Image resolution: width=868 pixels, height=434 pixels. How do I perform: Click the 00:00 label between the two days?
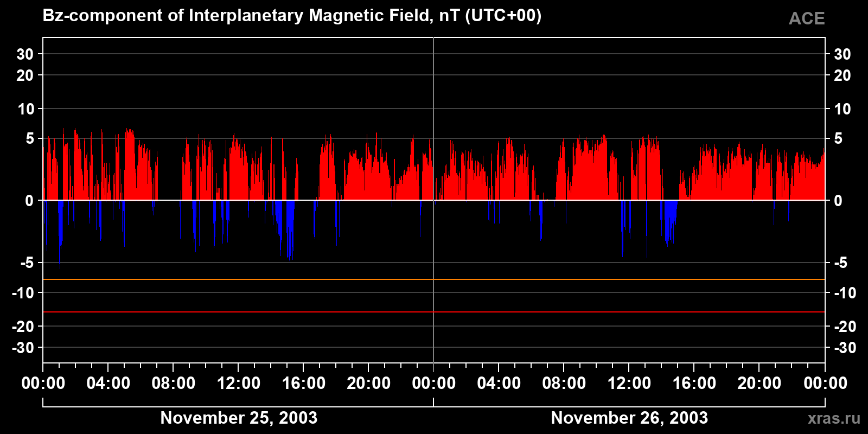click(434, 384)
